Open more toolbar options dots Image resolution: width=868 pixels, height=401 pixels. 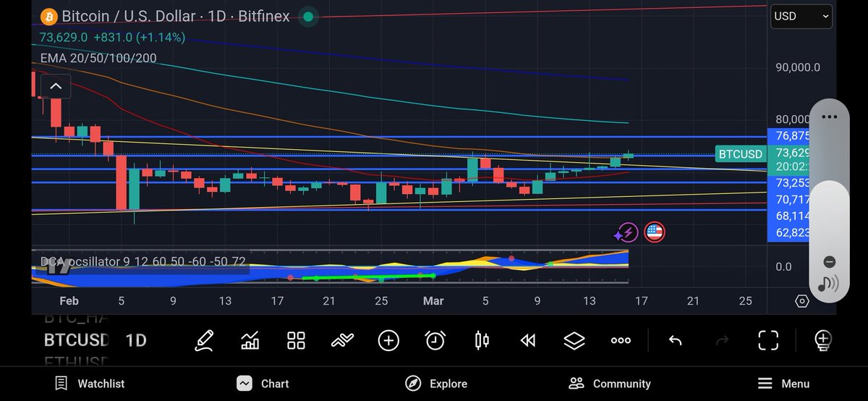coord(621,340)
